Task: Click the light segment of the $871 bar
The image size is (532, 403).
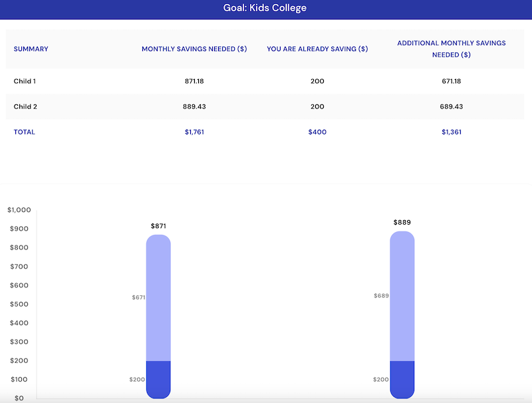Action: point(158,299)
